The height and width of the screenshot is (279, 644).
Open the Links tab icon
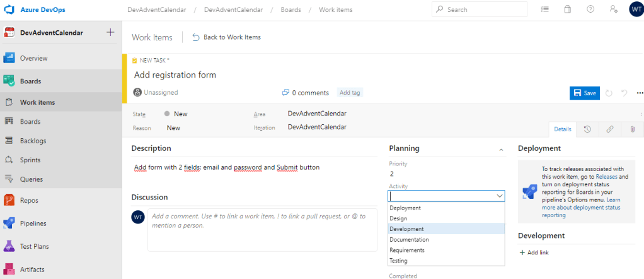tap(609, 129)
